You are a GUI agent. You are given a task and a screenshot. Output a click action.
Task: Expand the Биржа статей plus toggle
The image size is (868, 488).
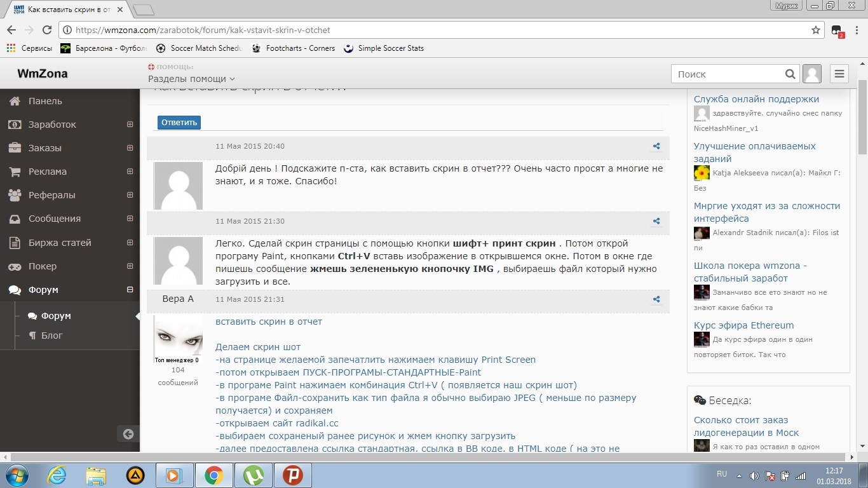click(x=130, y=243)
